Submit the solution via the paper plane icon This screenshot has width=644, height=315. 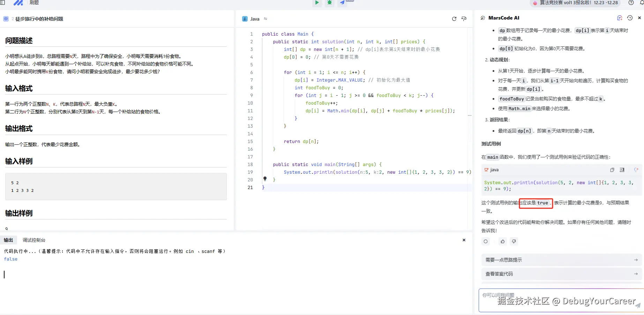(342, 3)
